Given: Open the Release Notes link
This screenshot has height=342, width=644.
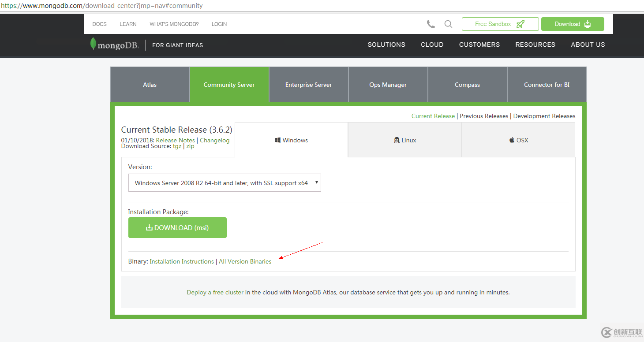Looking at the screenshot, I should click(176, 140).
